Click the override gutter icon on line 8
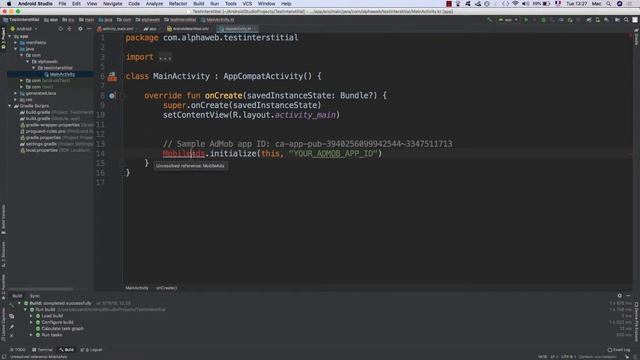The image size is (640, 360). [112, 96]
